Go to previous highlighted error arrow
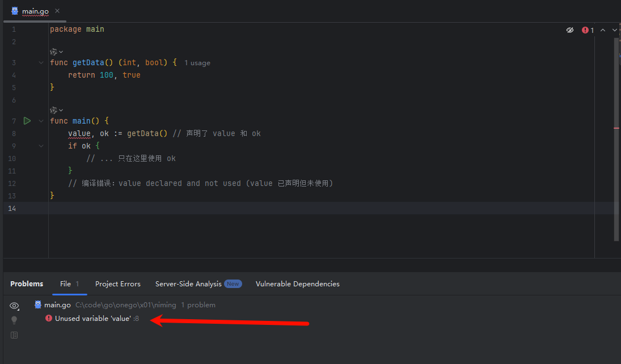The width and height of the screenshot is (621, 364). pos(603,30)
